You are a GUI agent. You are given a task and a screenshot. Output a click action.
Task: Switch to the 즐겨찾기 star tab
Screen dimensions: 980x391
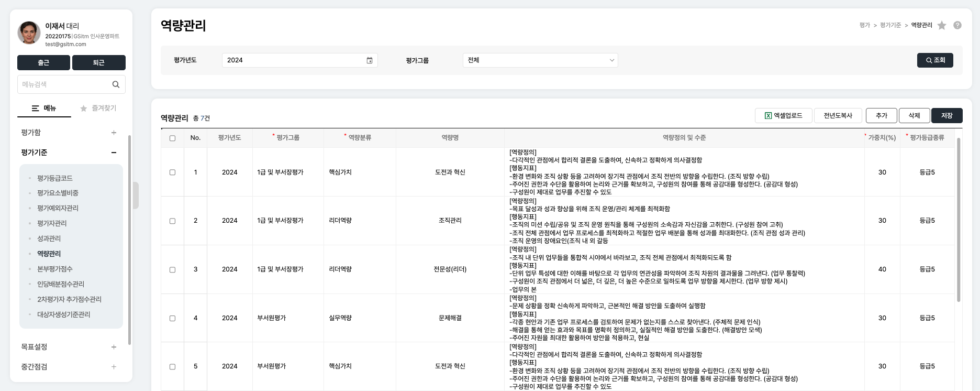pyautogui.click(x=98, y=108)
